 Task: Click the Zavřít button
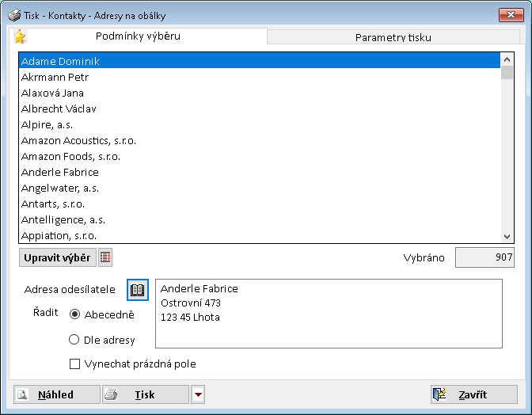point(473,394)
